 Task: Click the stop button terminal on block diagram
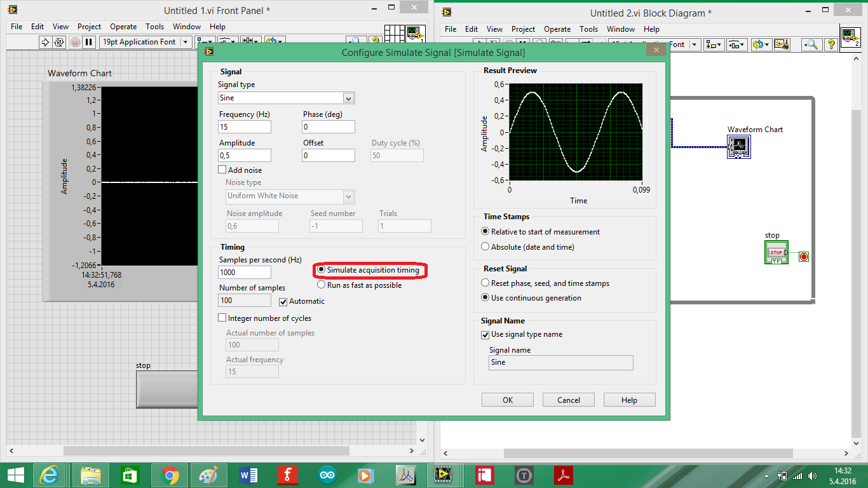[776, 252]
